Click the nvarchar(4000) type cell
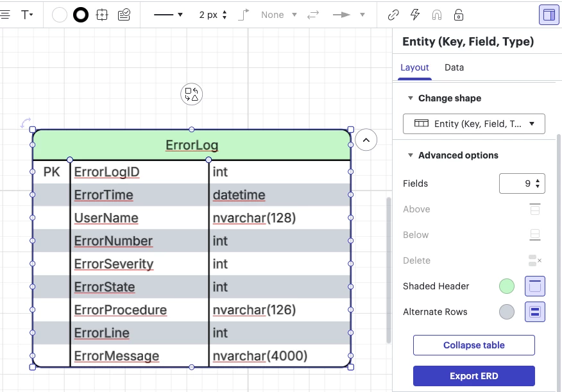 click(280, 356)
